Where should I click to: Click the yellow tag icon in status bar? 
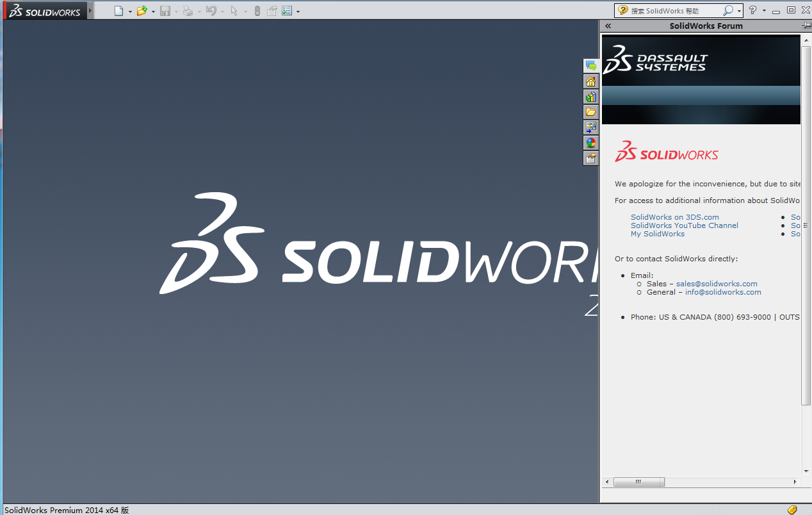[792, 510]
